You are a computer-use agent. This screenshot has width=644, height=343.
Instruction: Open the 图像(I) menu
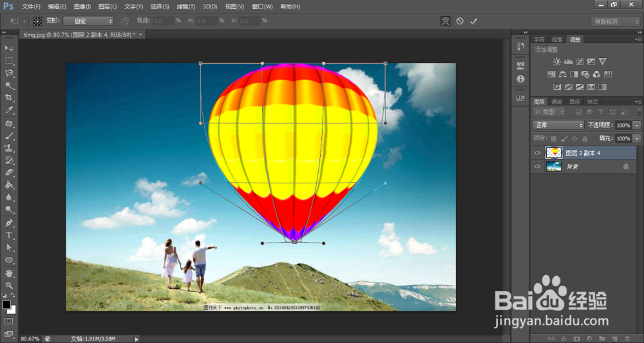tap(82, 6)
